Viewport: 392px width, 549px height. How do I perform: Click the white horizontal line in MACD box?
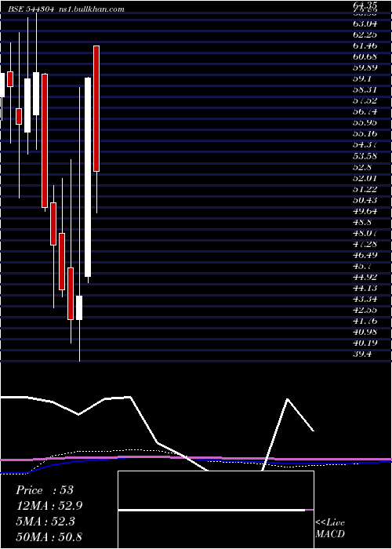click(x=212, y=510)
